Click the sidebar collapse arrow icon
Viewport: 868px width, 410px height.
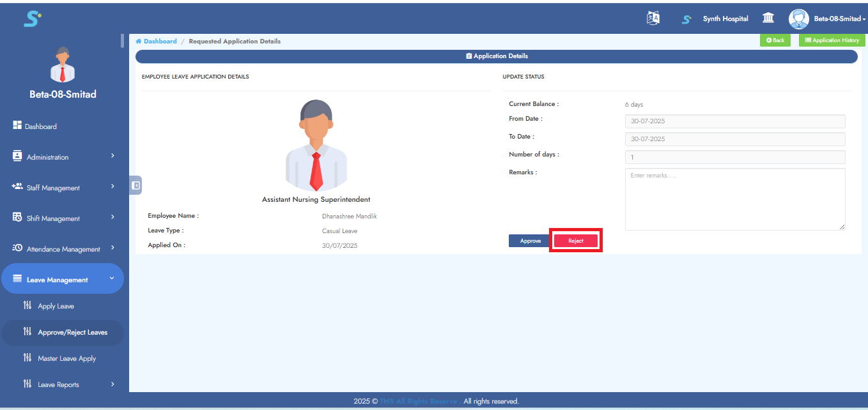136,185
